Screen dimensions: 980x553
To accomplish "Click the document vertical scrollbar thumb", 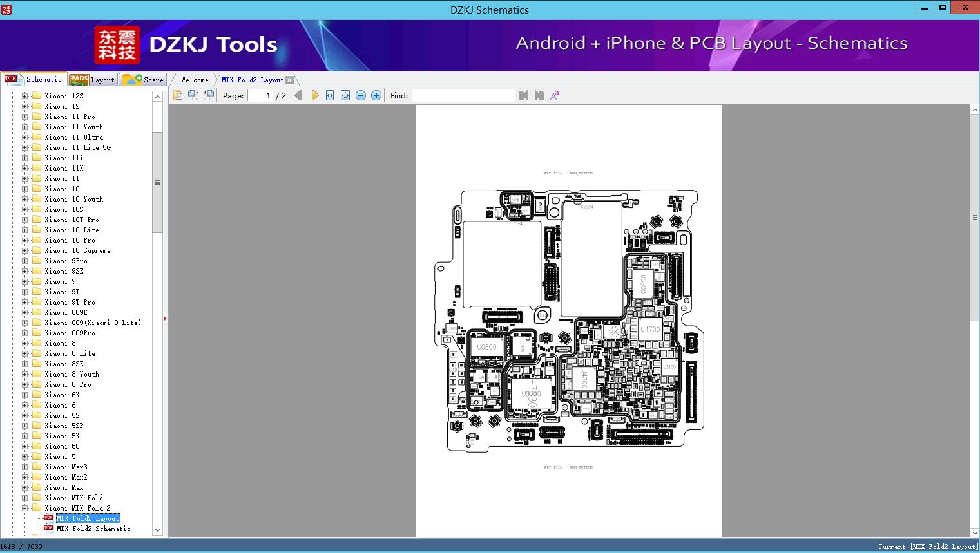I will [x=975, y=218].
